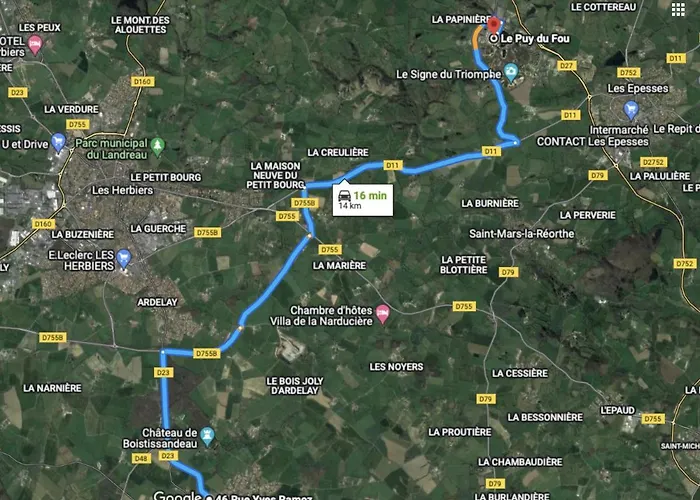The image size is (700, 500).
Task: Open the Parc municipal du Landreau tree marker
Action: tap(157, 146)
